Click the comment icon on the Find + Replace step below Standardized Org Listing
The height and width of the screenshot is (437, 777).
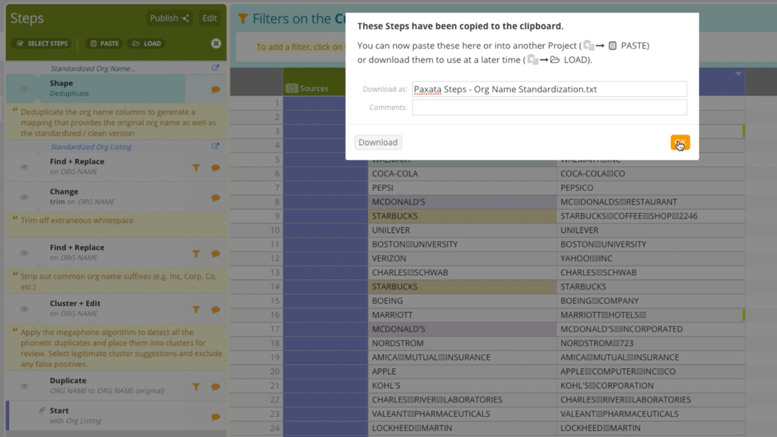[216, 168]
